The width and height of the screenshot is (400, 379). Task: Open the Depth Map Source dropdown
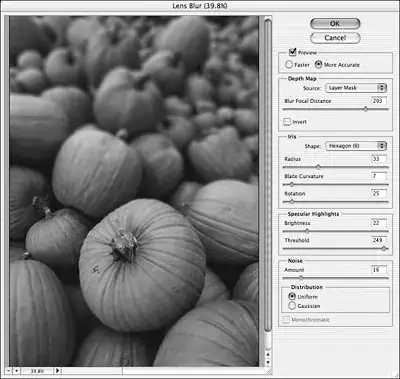(x=356, y=88)
